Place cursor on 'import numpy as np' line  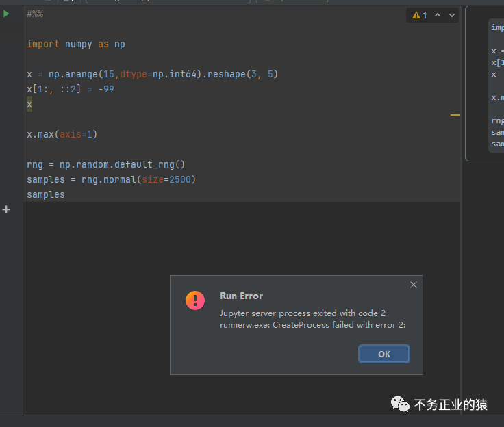[75, 44]
